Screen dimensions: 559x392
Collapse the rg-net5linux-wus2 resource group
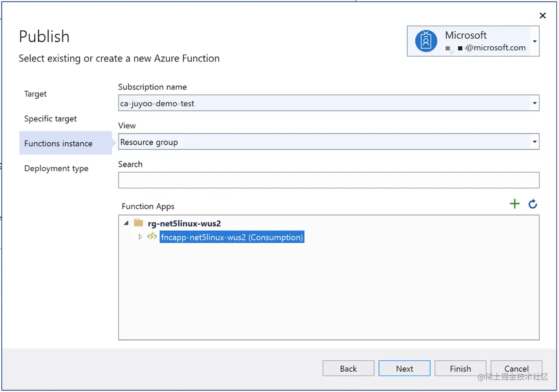tap(126, 223)
